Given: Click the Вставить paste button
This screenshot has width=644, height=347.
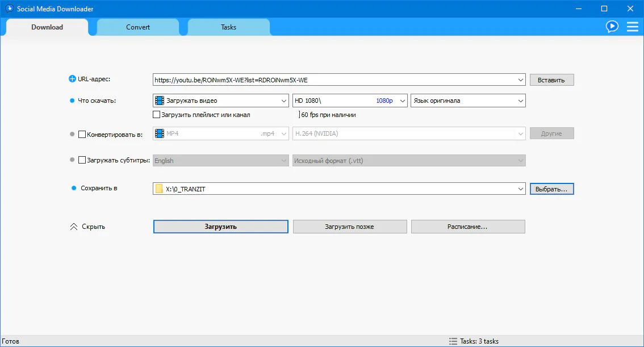Looking at the screenshot, I should (x=551, y=80).
